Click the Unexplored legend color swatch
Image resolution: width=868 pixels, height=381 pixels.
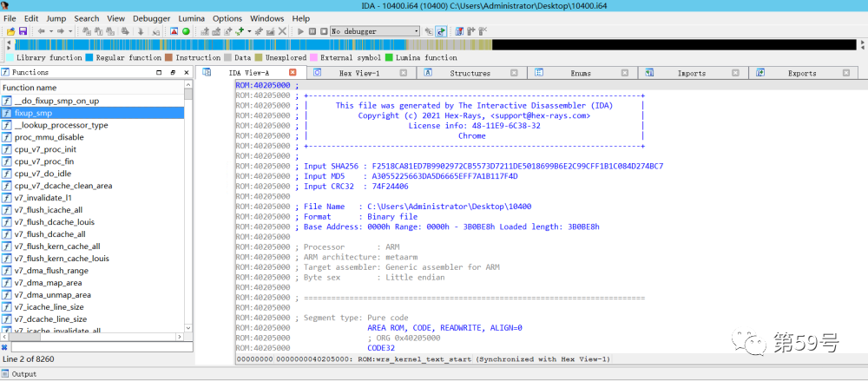tap(259, 57)
